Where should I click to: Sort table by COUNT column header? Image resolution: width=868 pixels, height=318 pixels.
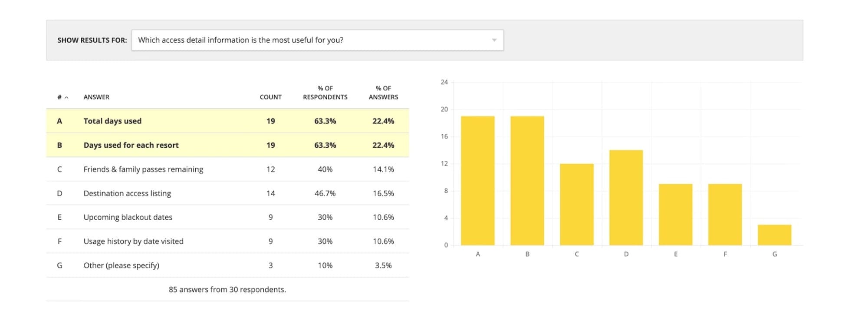click(x=270, y=97)
